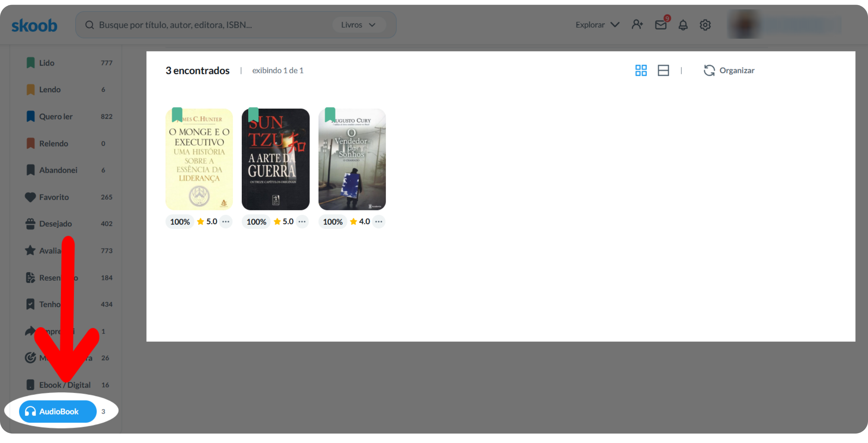
Task: Click the Organizar button
Action: pyautogui.click(x=729, y=71)
